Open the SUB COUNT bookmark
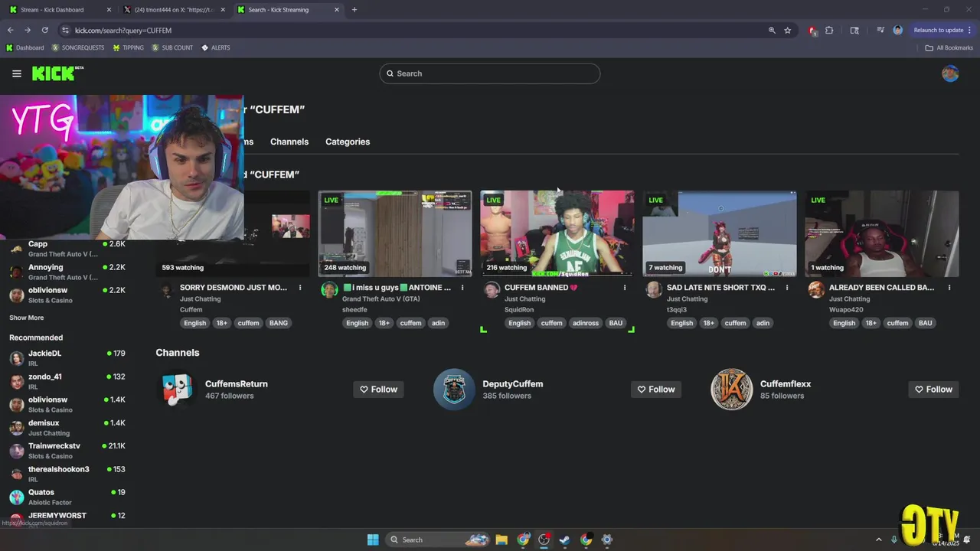The width and height of the screenshot is (980, 551). pos(172,47)
